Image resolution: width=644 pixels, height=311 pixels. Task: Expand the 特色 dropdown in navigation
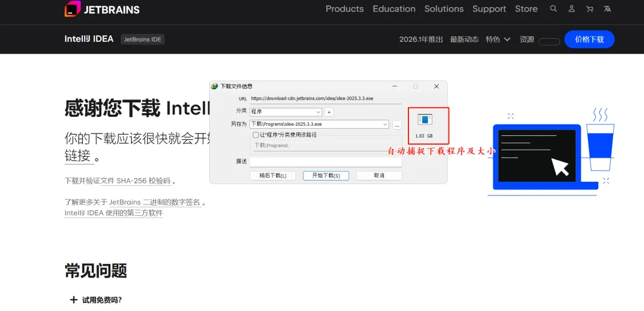point(498,39)
